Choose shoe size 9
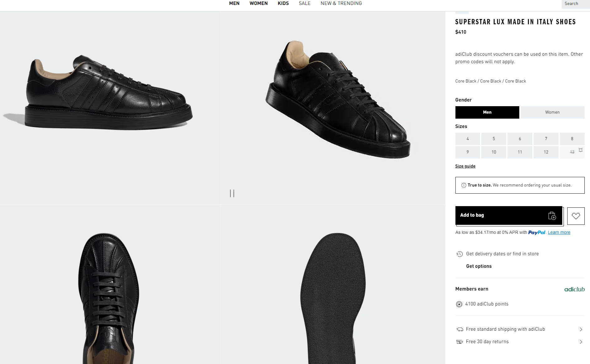Image resolution: width=590 pixels, height=364 pixels. pyautogui.click(x=467, y=152)
